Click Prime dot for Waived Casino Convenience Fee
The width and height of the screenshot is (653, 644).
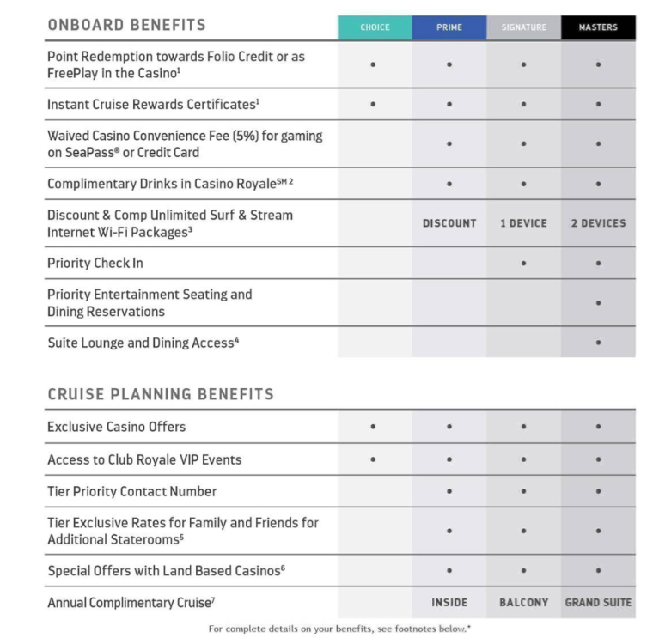click(449, 143)
